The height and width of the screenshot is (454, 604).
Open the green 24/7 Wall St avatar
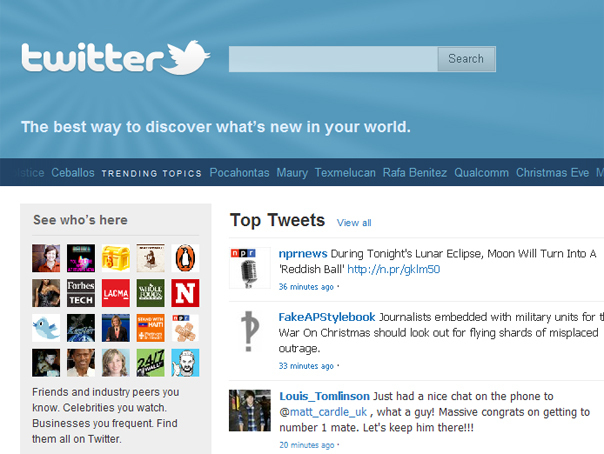[151, 363]
